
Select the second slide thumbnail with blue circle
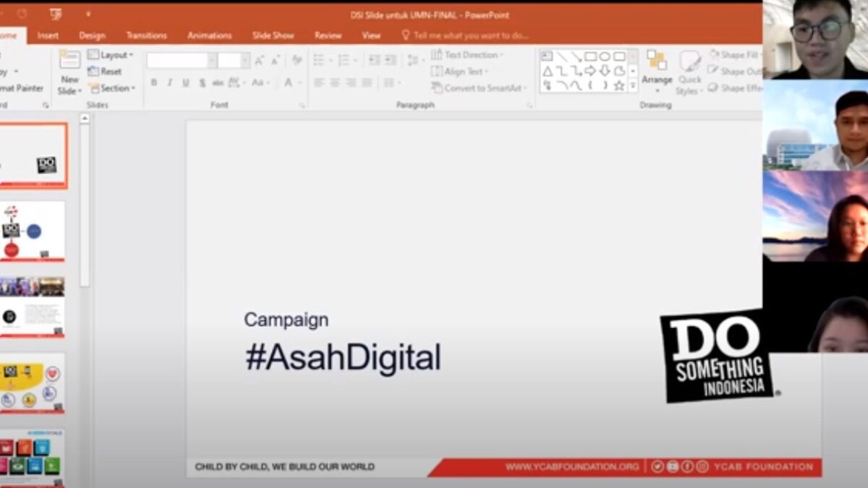pos(33,231)
